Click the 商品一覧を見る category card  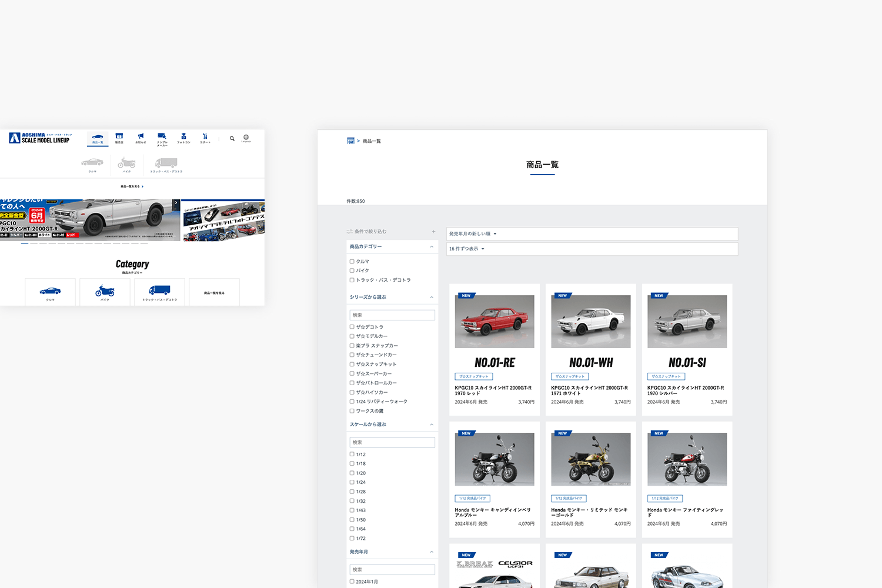click(x=214, y=292)
